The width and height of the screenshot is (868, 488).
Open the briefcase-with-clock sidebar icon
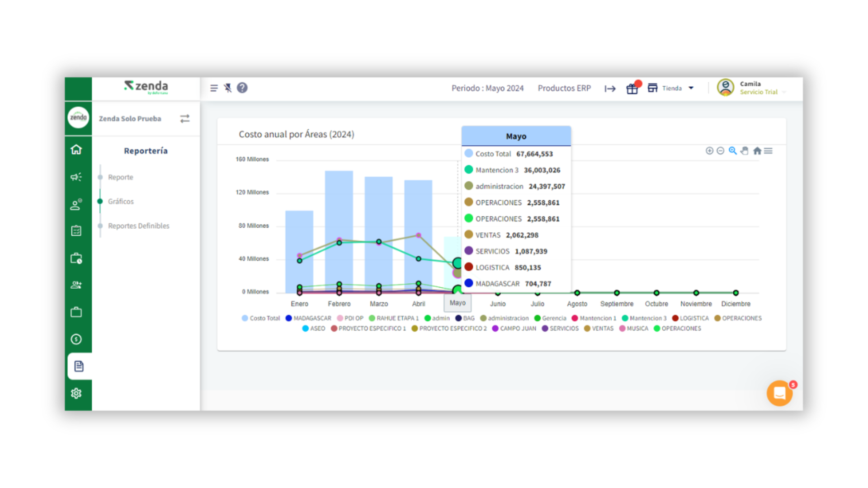click(76, 258)
